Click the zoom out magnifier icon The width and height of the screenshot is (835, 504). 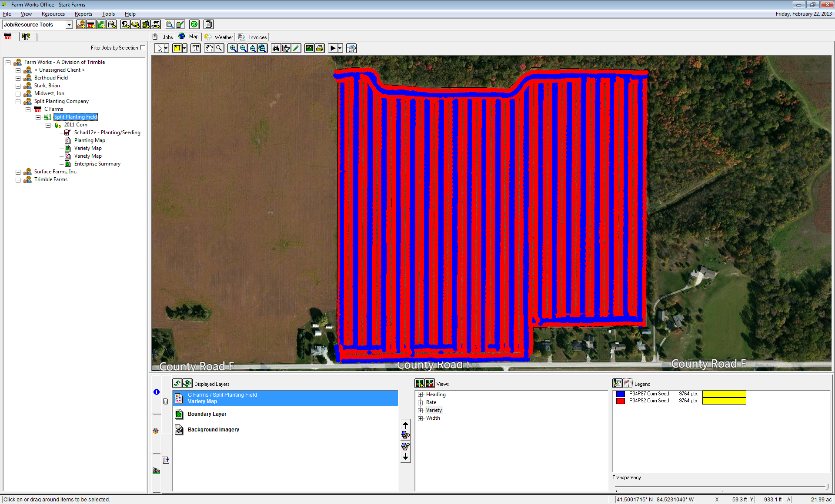point(243,48)
